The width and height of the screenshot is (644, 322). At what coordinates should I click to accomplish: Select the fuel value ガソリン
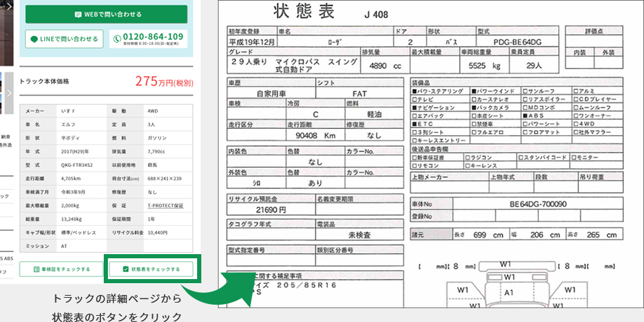[157, 138]
